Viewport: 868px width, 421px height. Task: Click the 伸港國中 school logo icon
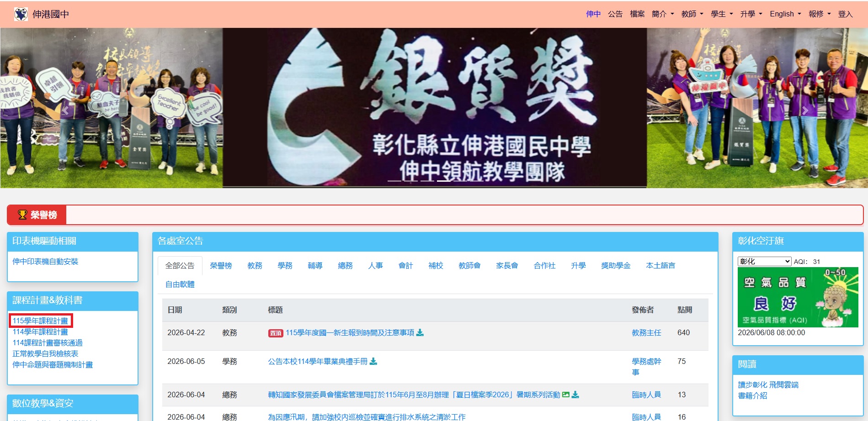21,14
